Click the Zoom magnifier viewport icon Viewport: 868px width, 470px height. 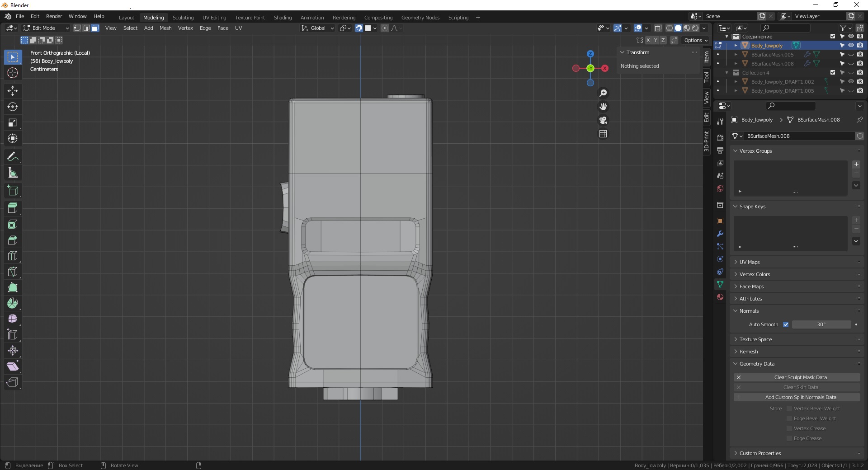[603, 93]
